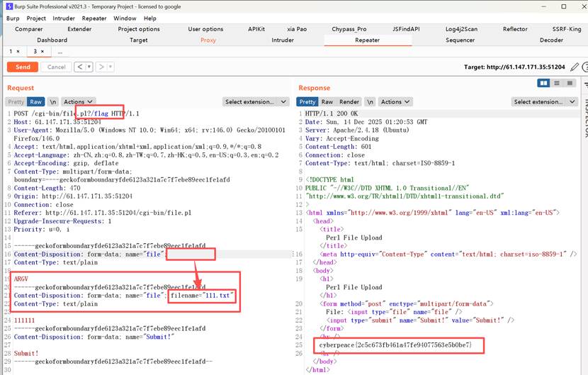Switch Request view to Pretty

[16, 102]
